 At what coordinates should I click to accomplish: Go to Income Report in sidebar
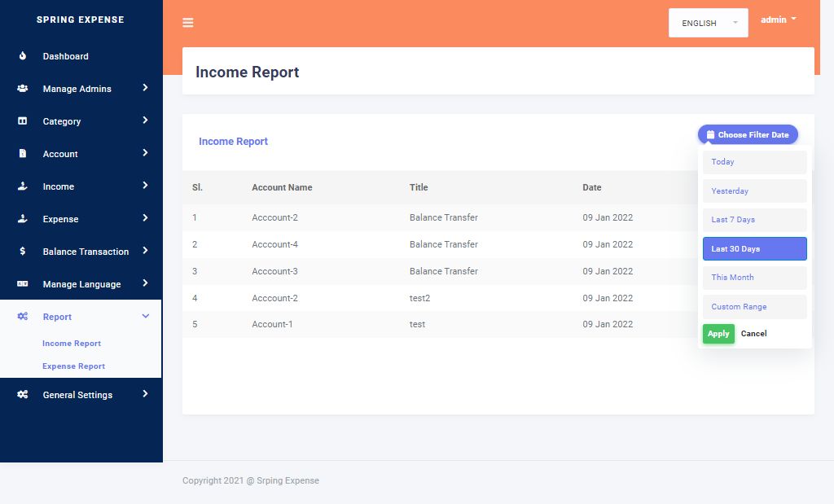click(72, 344)
